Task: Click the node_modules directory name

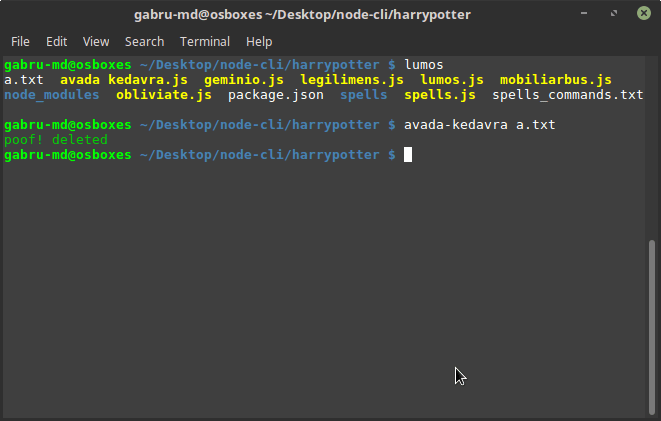Action: tap(52, 95)
